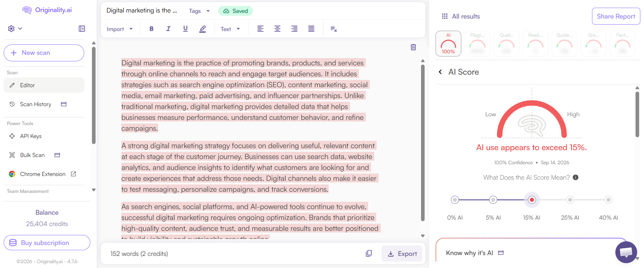Image resolution: width=644 pixels, height=268 pixels.
Task: Expand the chevron beside the settings gear
Action: pos(20,29)
